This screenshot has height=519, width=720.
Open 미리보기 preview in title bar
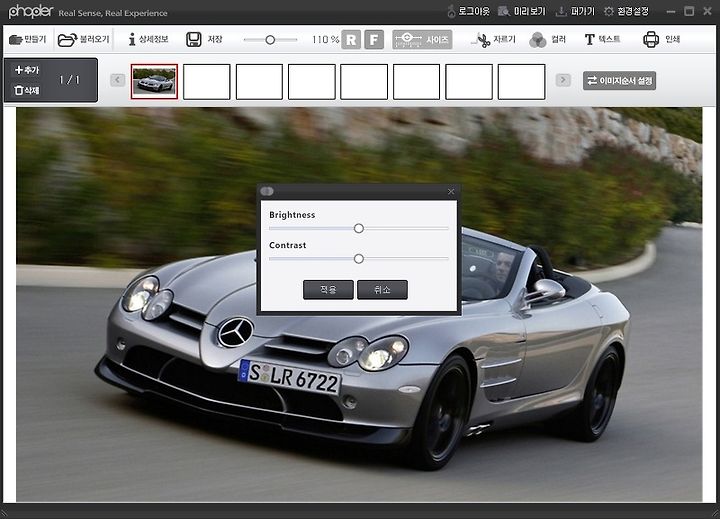[522, 11]
